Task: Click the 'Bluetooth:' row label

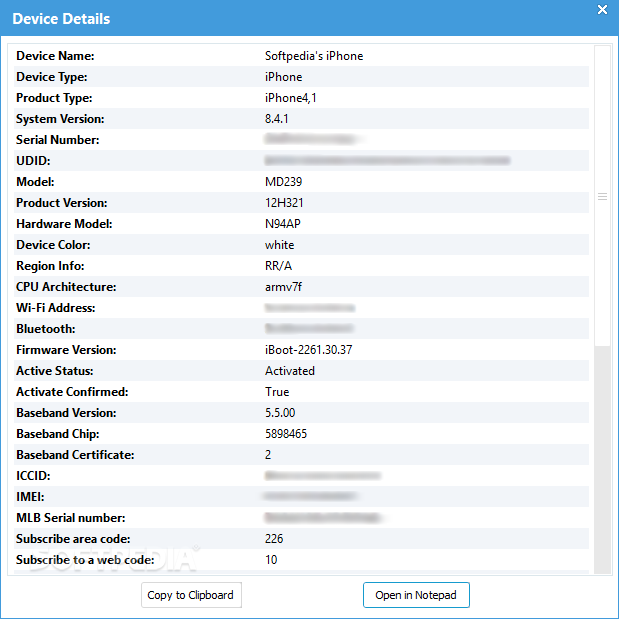Action: (46, 329)
